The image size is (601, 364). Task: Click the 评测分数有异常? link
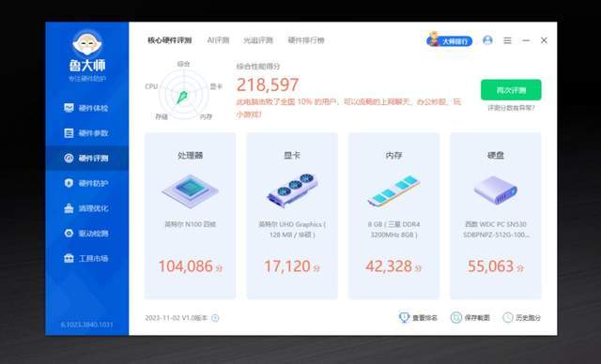[511, 108]
